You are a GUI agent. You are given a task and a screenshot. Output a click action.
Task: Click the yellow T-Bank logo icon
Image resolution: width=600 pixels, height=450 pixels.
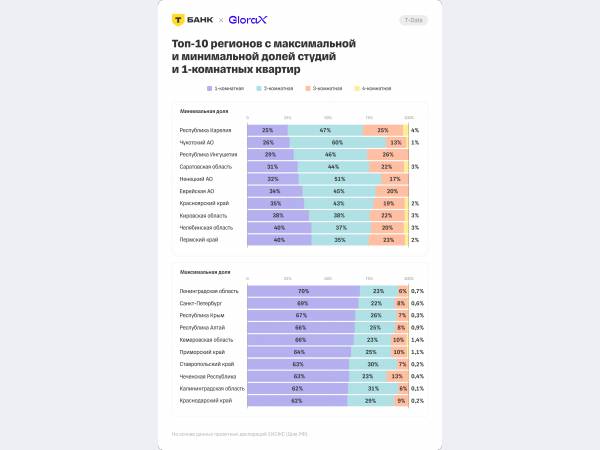coord(178,19)
